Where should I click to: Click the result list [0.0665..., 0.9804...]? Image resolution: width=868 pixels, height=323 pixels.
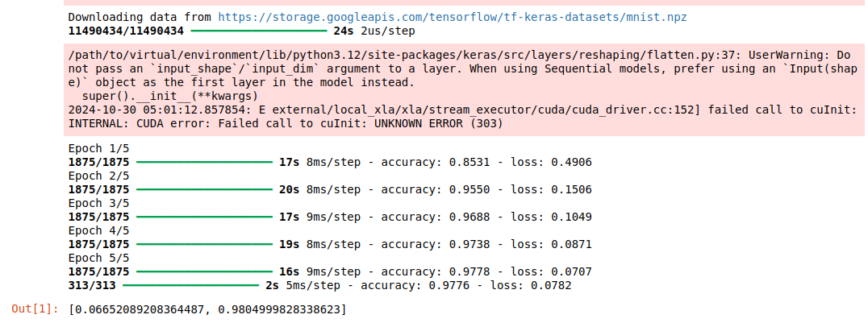tap(207, 309)
